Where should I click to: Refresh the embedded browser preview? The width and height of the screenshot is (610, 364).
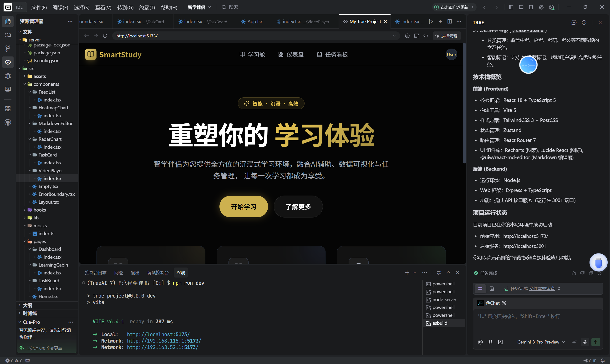(105, 36)
